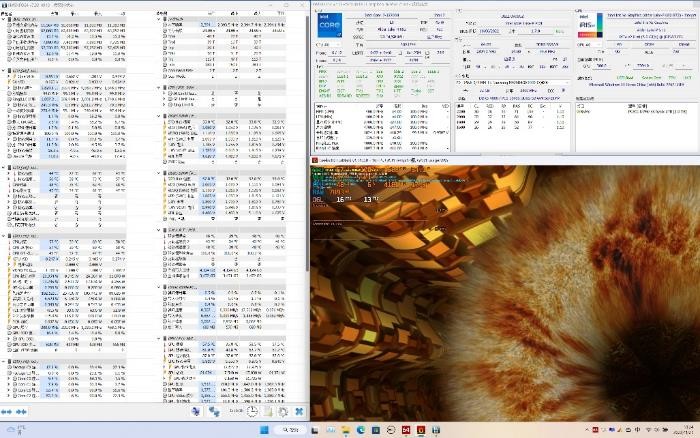Click the double blue left-right arrows at bottom left
Image resolution: width=700 pixels, height=438 pixels.
pyautogui.click(x=7, y=411)
